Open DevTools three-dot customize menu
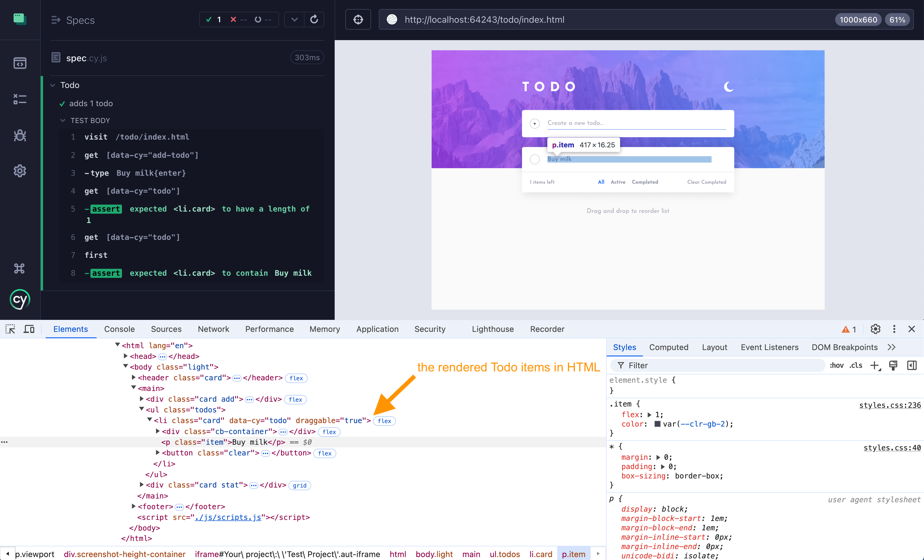 (x=894, y=329)
